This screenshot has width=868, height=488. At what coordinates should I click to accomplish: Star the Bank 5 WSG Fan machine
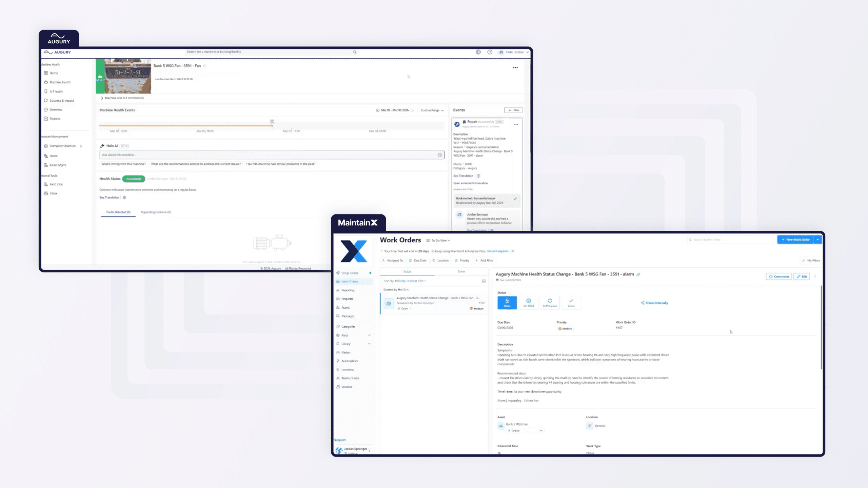(x=204, y=66)
